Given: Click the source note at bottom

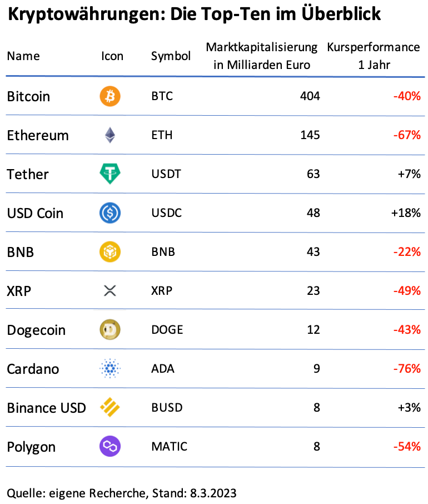Looking at the screenshot, I should (x=122, y=493).
